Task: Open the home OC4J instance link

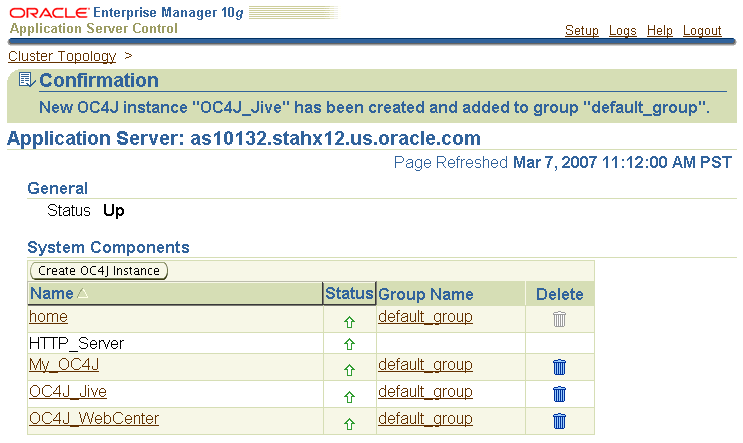Action: 48,316
